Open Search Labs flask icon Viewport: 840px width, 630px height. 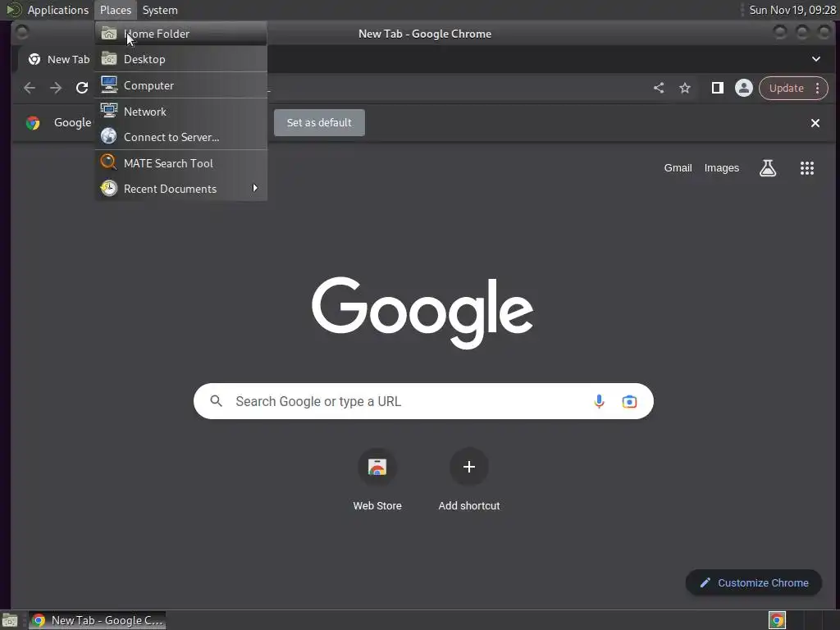(x=768, y=168)
